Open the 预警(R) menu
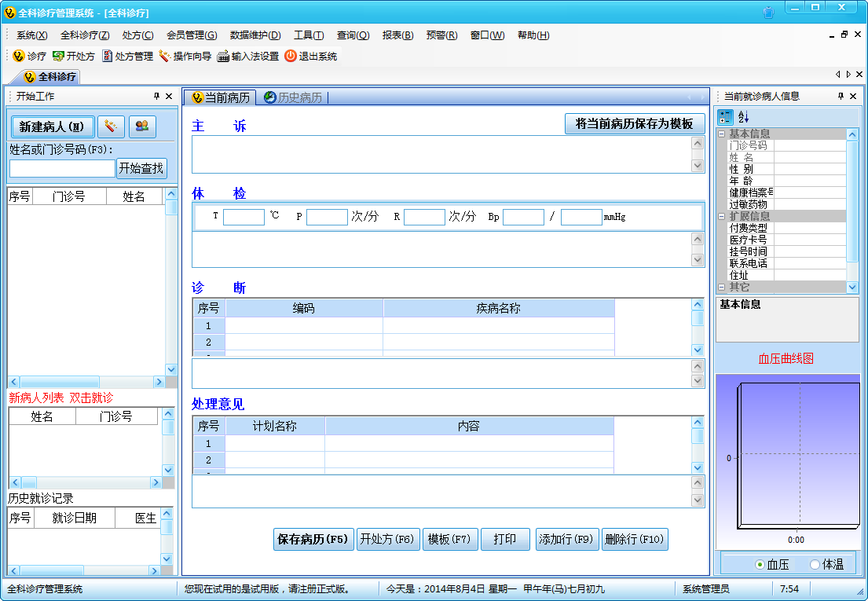The width and height of the screenshot is (868, 601). tap(441, 35)
